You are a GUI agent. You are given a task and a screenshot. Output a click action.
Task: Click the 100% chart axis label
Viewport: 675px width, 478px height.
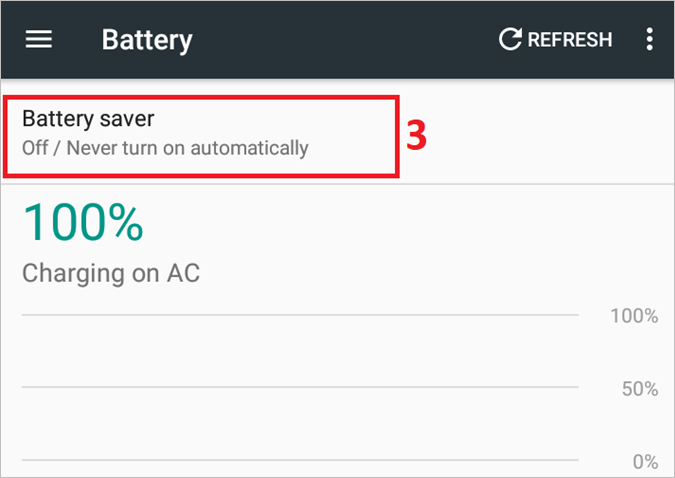click(633, 317)
